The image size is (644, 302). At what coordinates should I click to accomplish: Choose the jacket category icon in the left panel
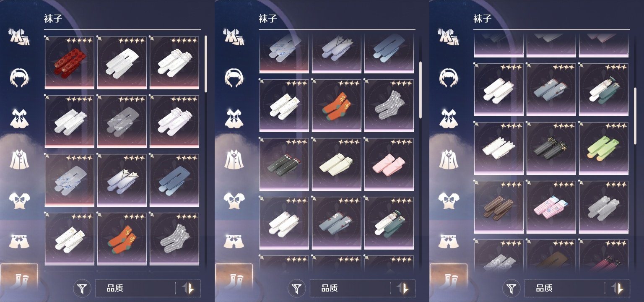[19, 159]
